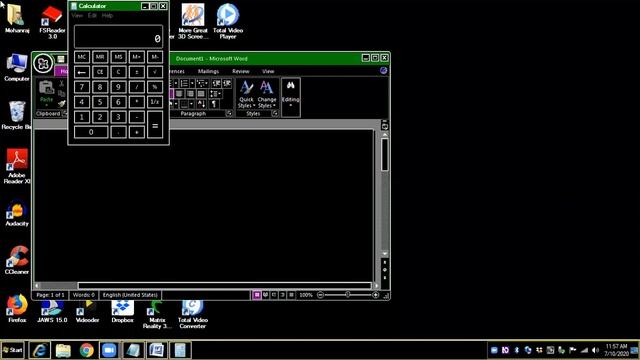The height and width of the screenshot is (360, 640).
Task: Click the vertical scrollbar thumb in Word
Action: tap(384, 155)
